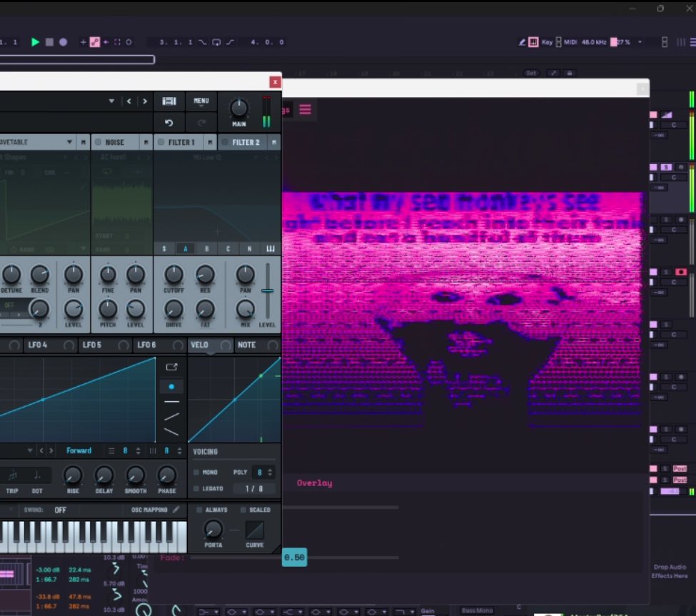696x616 pixels.
Task: Switch to the LFO 6 tab
Action: tap(146, 345)
